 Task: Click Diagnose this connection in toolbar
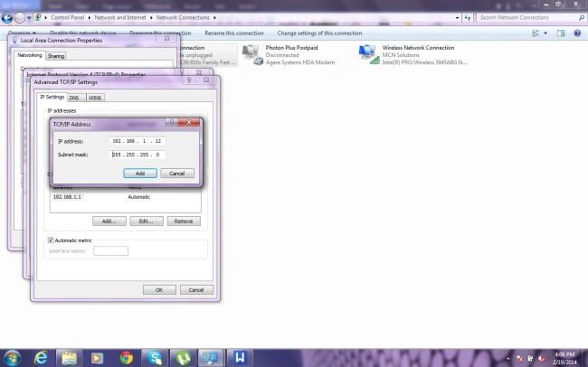[x=160, y=33]
